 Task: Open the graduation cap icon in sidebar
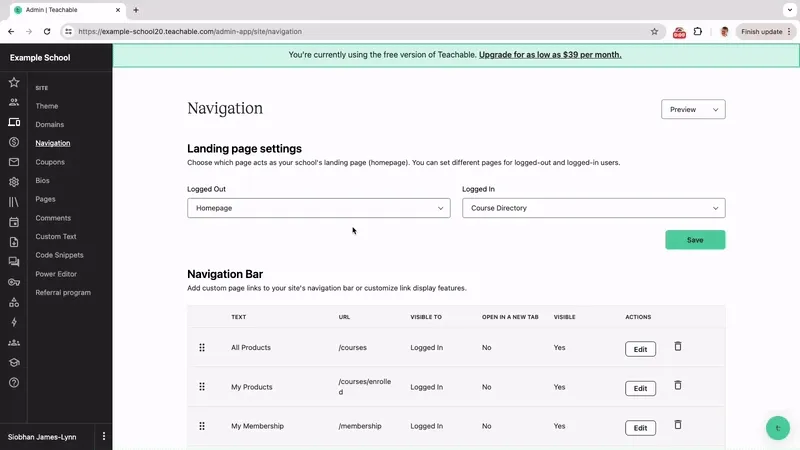(x=14, y=362)
